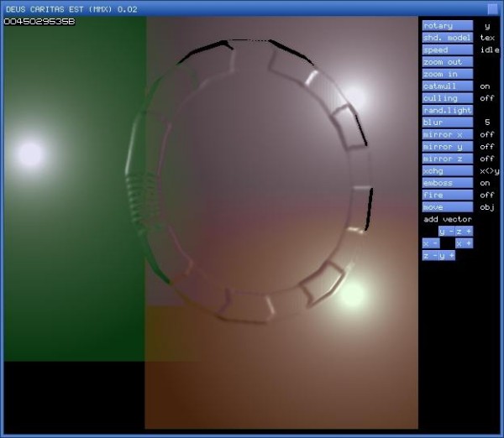
Task: Click the speed button
Action: [x=447, y=50]
